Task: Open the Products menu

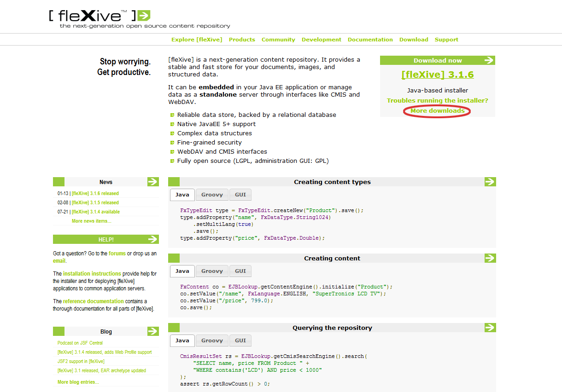Action: click(242, 40)
